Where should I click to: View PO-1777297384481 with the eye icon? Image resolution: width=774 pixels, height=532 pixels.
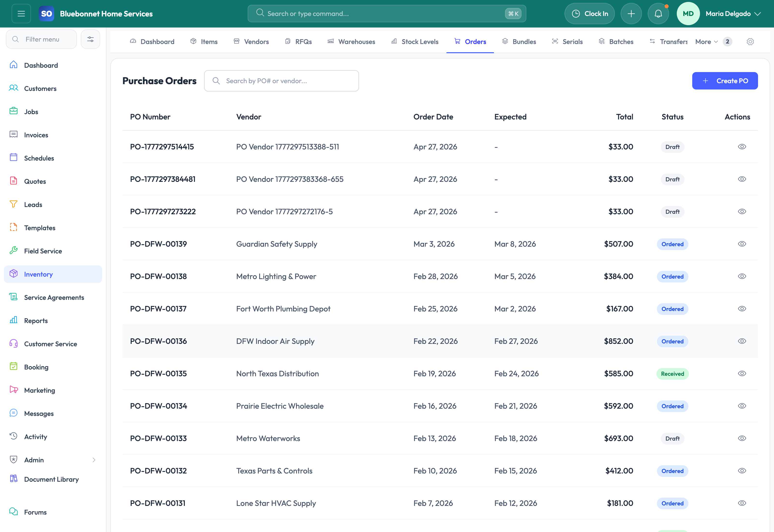pos(742,179)
